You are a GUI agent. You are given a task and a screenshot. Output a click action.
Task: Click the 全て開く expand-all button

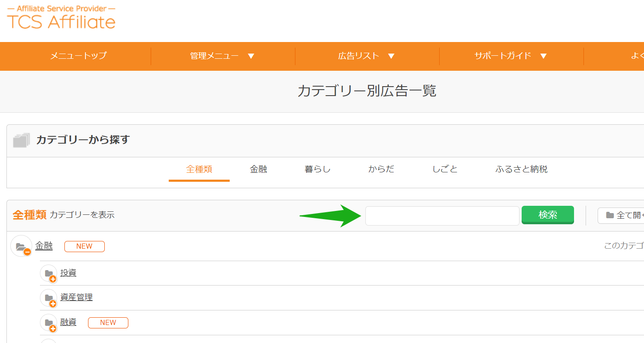(x=621, y=215)
